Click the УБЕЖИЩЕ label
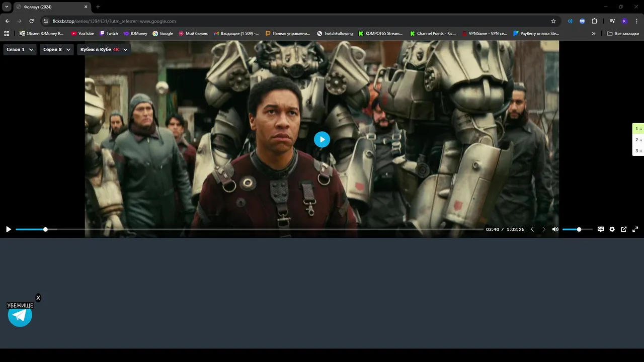This screenshot has height=362, width=644. [20, 305]
